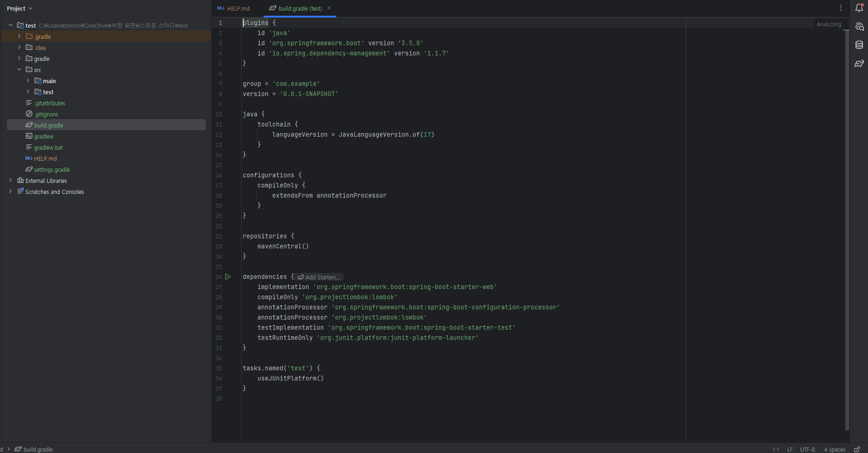The image size is (868, 453).
Task: Expand Scratches and Consoles node
Action: 11,192
